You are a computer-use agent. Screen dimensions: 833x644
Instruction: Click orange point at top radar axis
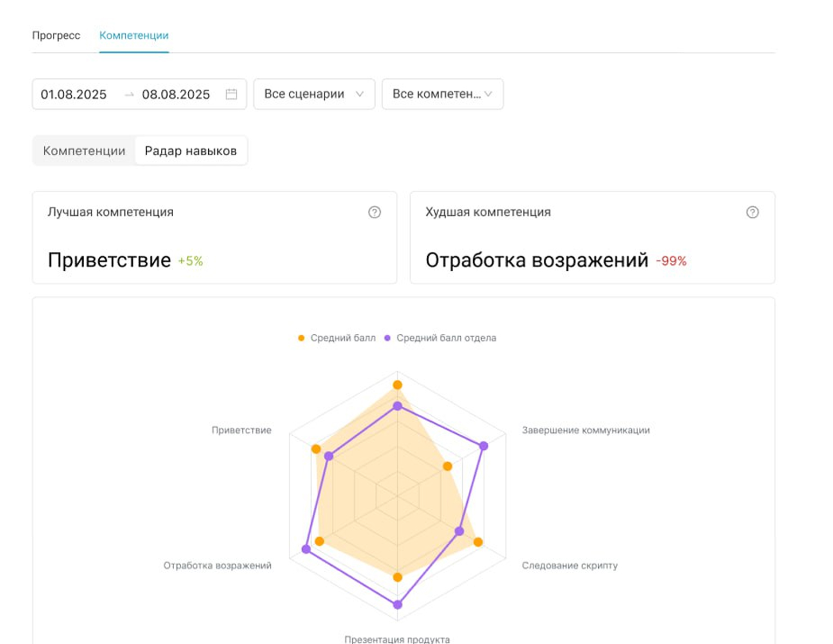click(398, 385)
